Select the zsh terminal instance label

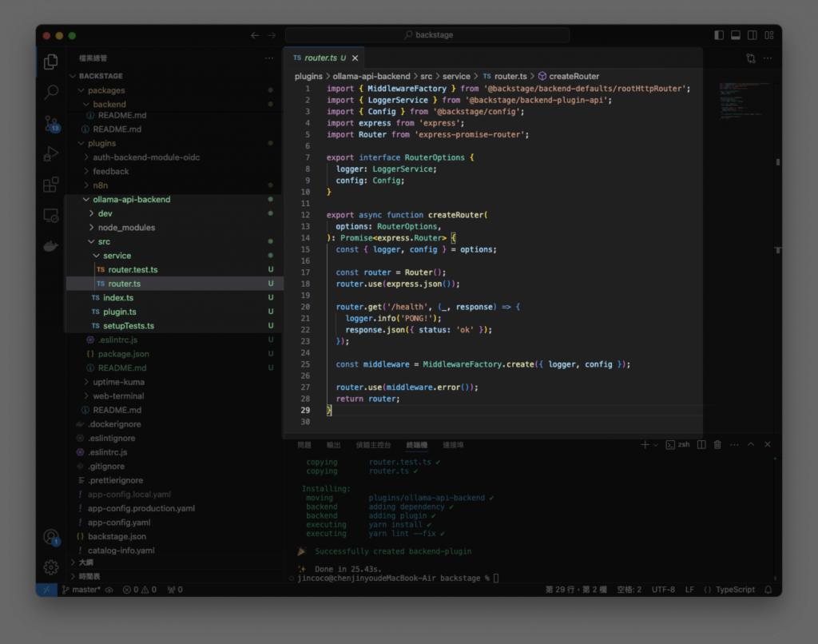(677, 444)
